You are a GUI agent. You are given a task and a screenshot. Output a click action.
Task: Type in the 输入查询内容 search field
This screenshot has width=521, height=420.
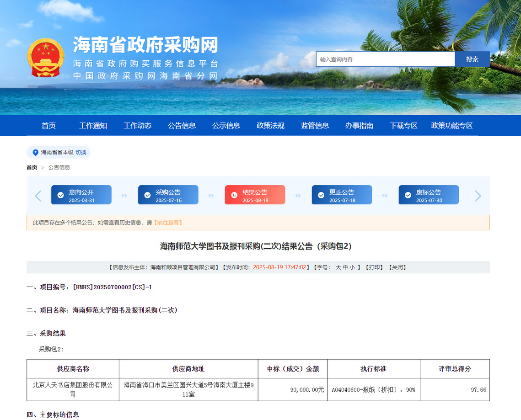click(385, 59)
